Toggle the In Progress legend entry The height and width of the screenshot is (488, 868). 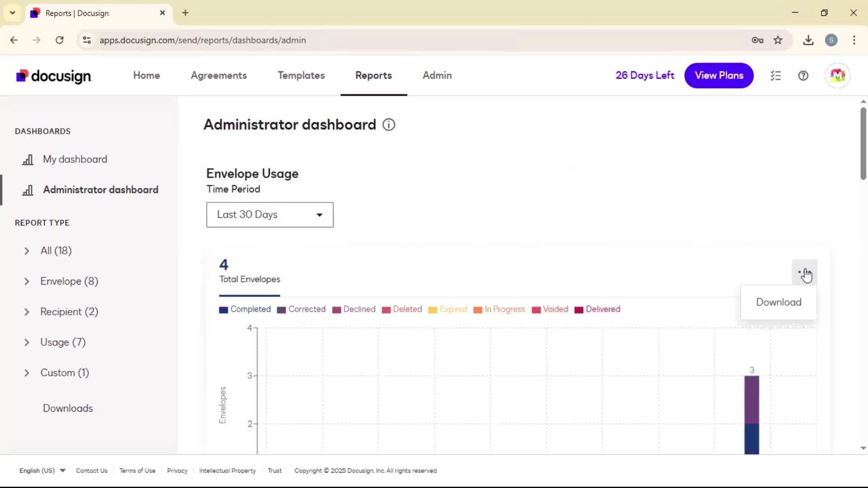[x=499, y=310]
